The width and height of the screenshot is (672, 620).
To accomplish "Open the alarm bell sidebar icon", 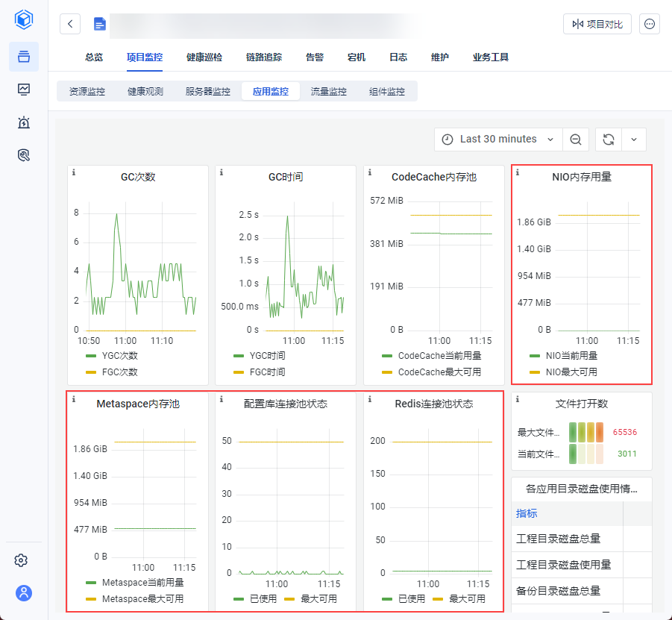I will point(24,122).
